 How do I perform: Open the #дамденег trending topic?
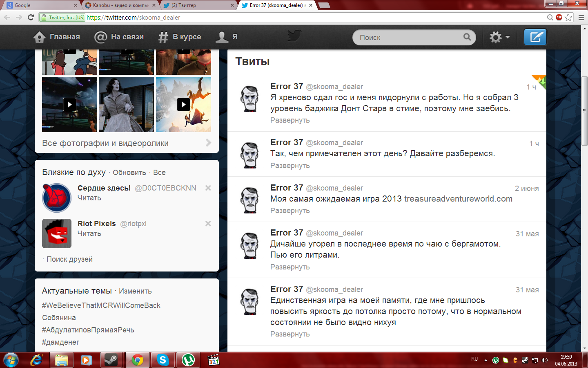pos(61,342)
